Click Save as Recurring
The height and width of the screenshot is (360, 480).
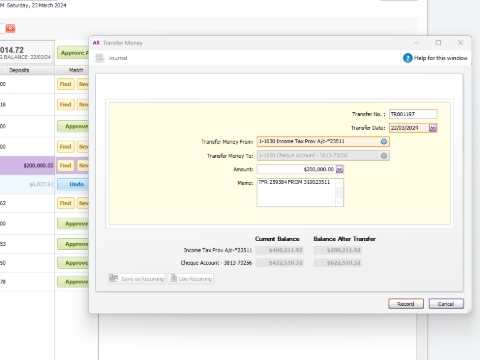(x=137, y=279)
